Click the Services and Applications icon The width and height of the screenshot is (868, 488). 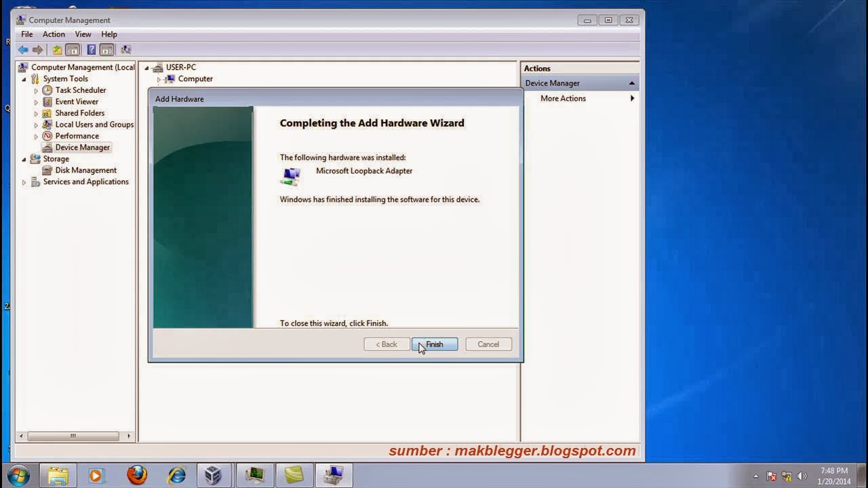35,182
